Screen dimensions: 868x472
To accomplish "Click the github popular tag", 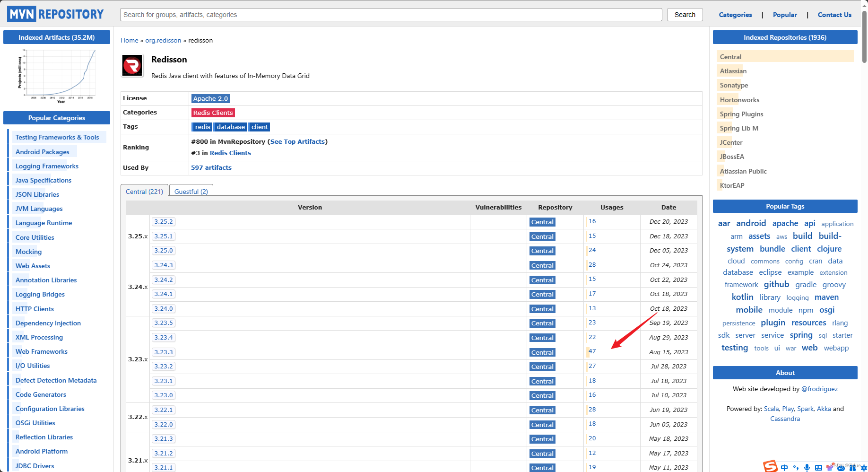I will (x=776, y=284).
